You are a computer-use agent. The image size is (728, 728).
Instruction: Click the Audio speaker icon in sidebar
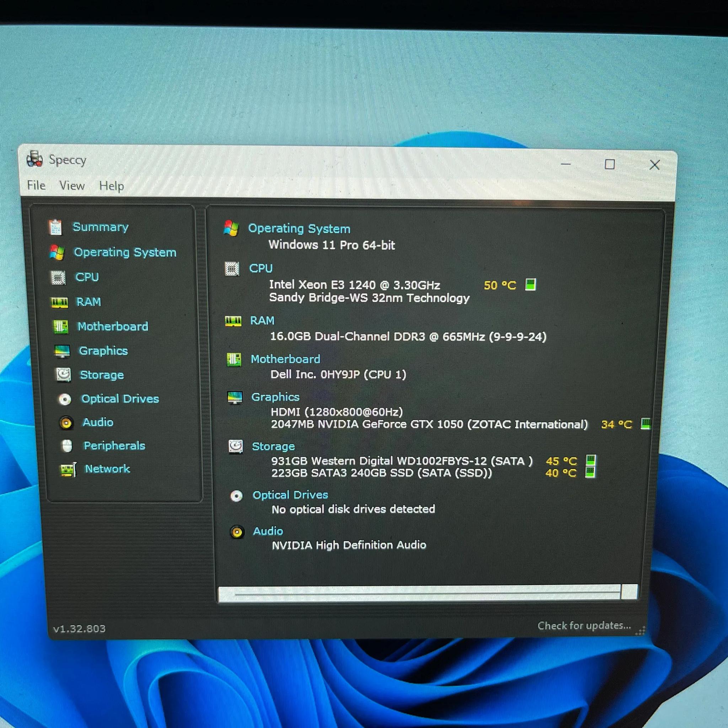point(66,423)
